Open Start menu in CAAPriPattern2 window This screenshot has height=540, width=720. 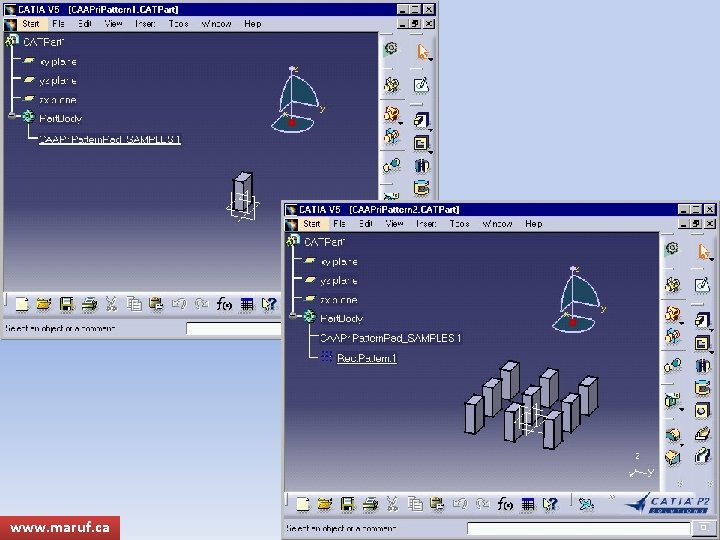pos(311,224)
